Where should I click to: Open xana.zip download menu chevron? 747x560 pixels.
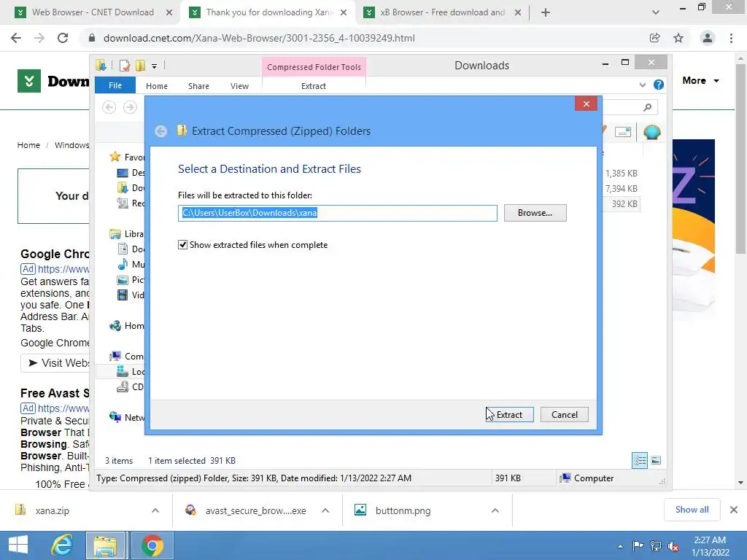[155, 510]
